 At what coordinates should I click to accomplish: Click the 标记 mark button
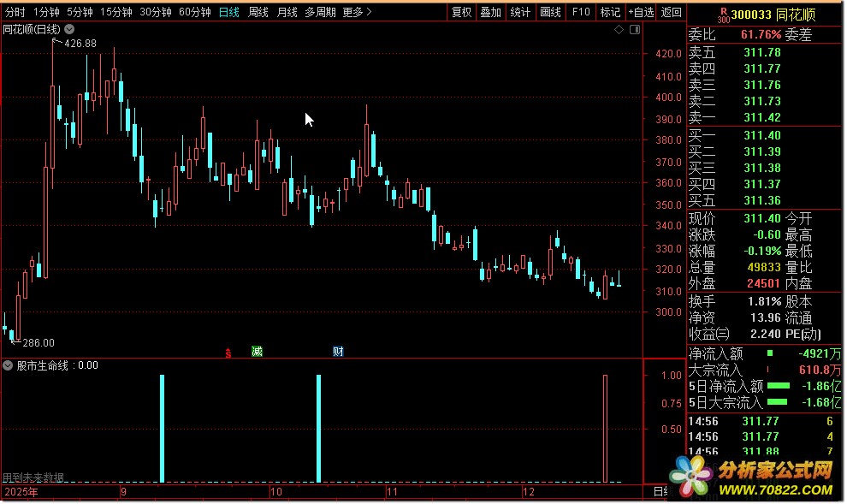point(610,12)
